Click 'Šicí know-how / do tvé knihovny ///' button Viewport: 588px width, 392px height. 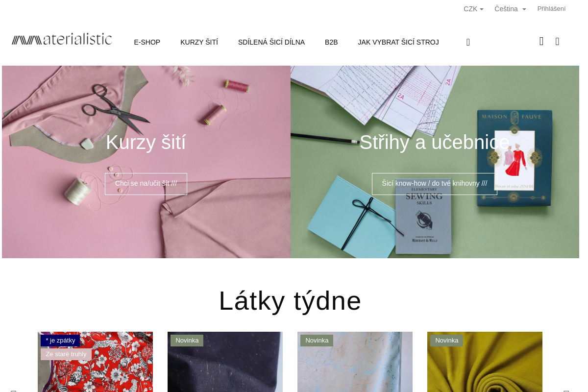coord(435,184)
